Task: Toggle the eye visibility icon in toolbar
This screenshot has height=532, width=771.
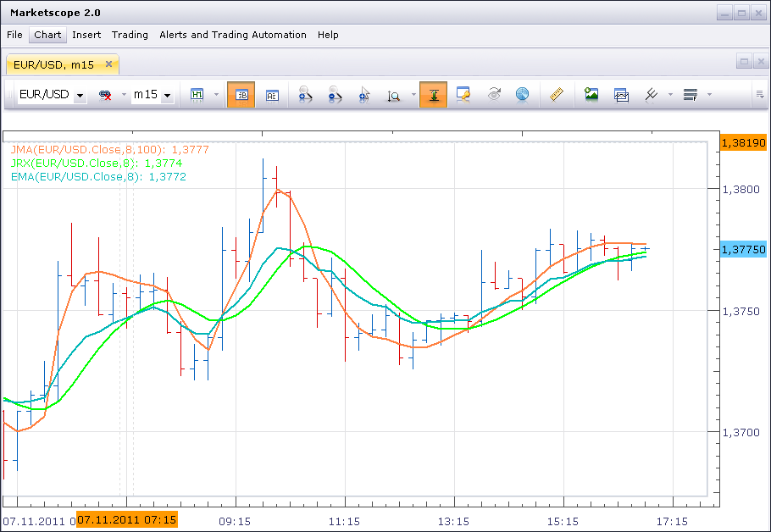Action: [494, 94]
